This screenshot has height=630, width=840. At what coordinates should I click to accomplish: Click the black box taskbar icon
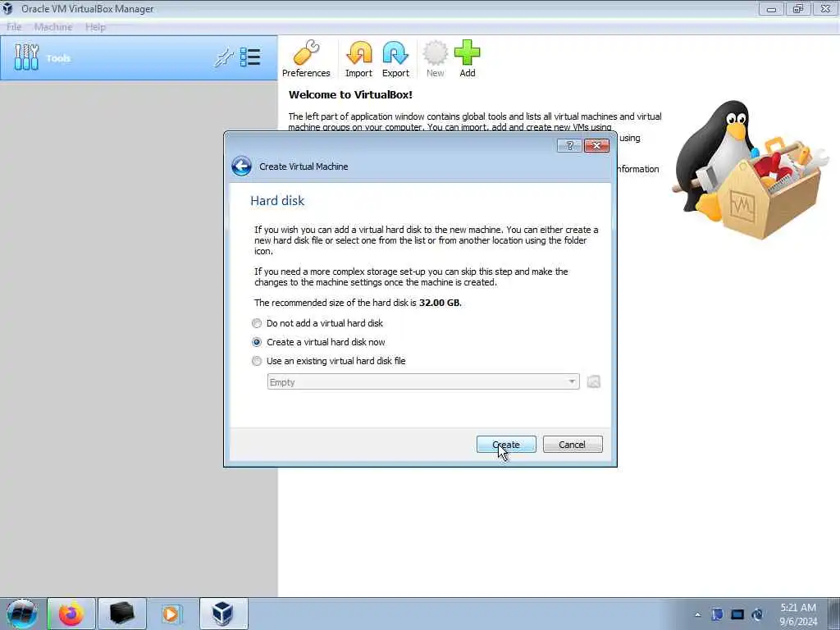pos(121,614)
